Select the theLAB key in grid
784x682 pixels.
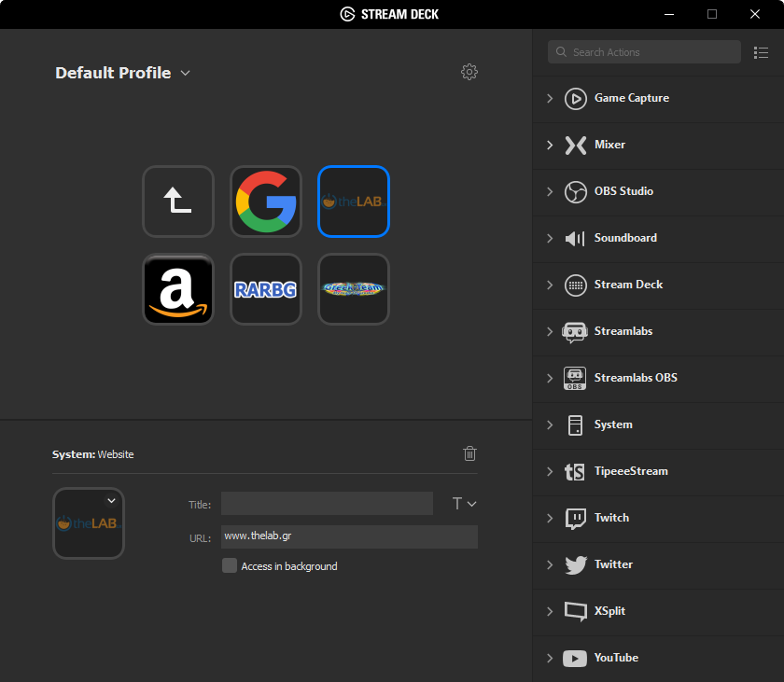[354, 202]
